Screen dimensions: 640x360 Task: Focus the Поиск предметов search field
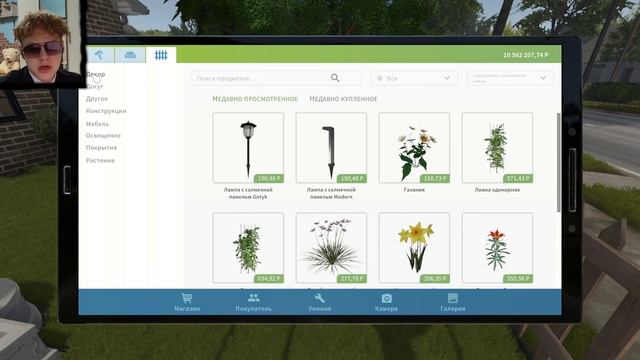click(276, 78)
